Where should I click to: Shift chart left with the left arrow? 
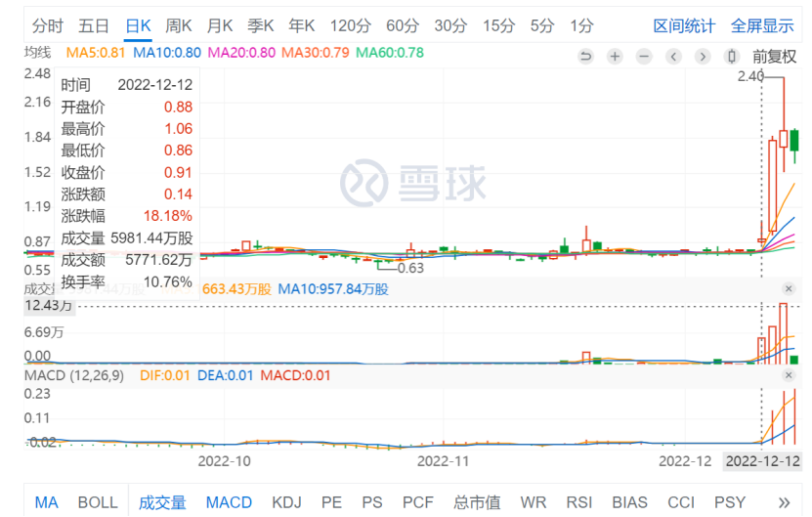(x=673, y=56)
